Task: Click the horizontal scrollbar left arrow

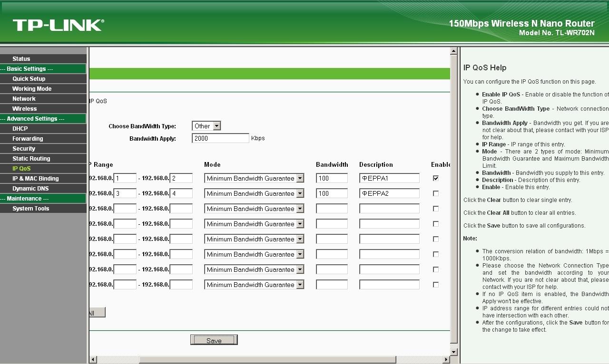Action: [93, 360]
